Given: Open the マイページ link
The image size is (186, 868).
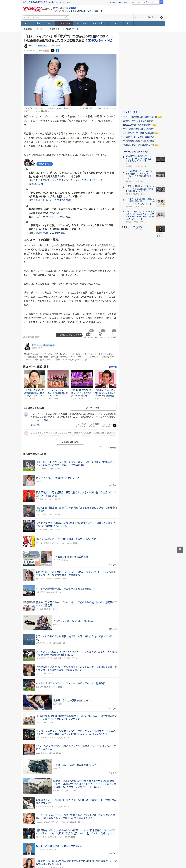Looking at the screenshot, I should [x=139, y=17].
